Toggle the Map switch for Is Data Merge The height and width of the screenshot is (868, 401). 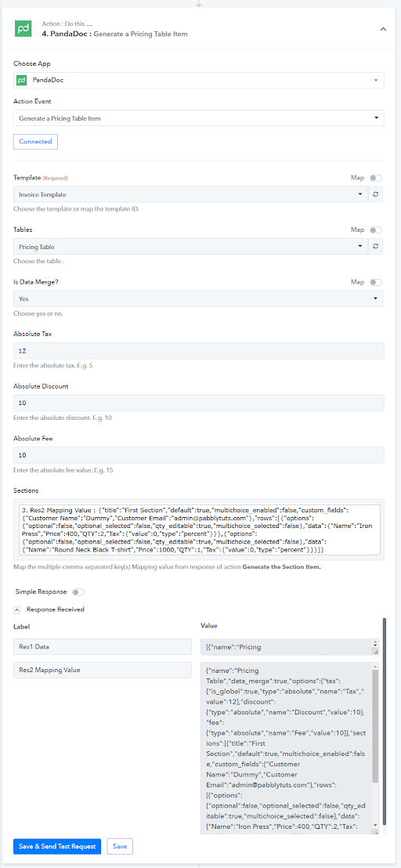(x=376, y=282)
